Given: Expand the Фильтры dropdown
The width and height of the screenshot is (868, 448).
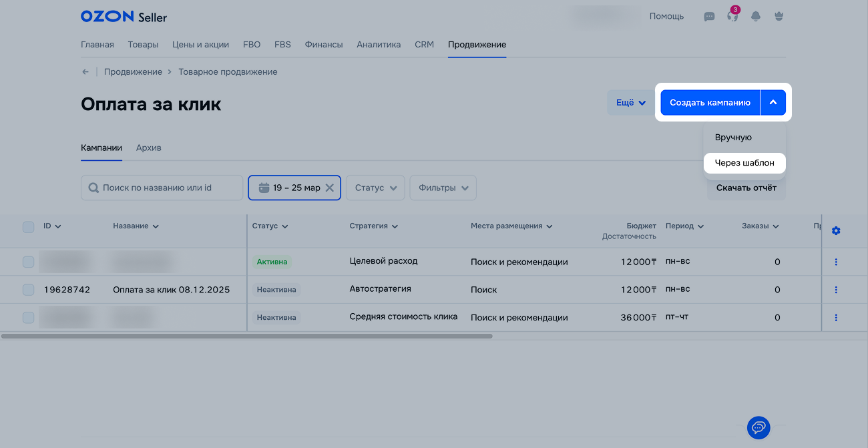Looking at the screenshot, I should click(x=443, y=188).
